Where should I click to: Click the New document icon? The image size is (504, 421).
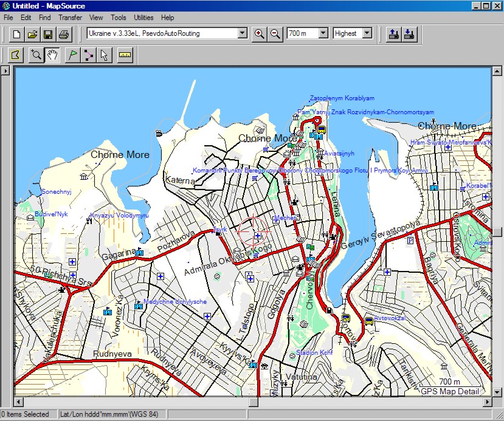[x=16, y=34]
